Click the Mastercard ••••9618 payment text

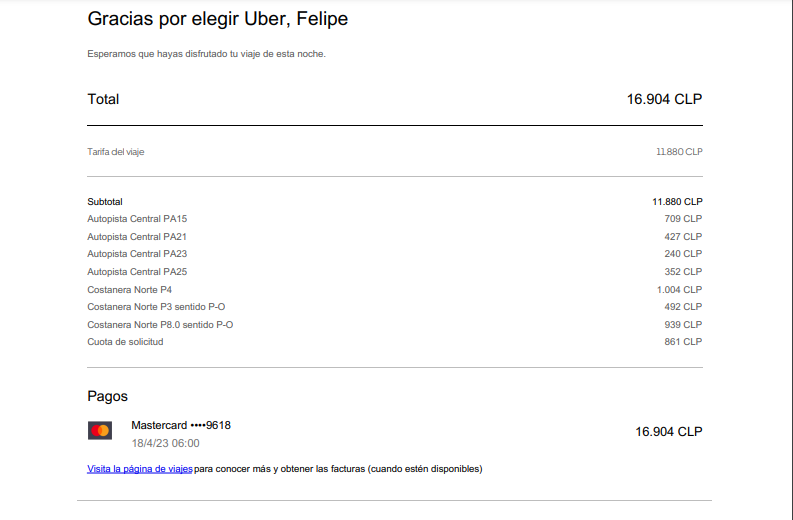coord(181,425)
